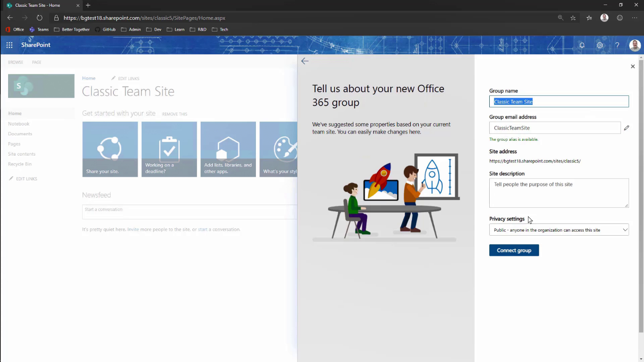Click the browser forward arrow
Screen dimensions: 644x362
point(25,18)
